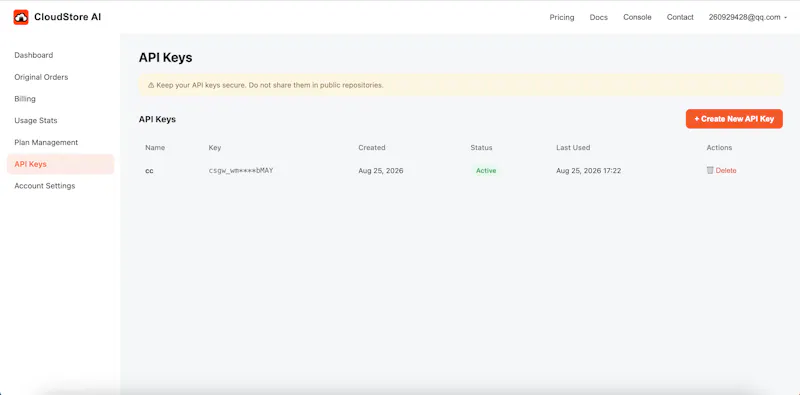This screenshot has width=800, height=395.
Task: Click the keep your API keys secure notice text
Action: click(270, 85)
